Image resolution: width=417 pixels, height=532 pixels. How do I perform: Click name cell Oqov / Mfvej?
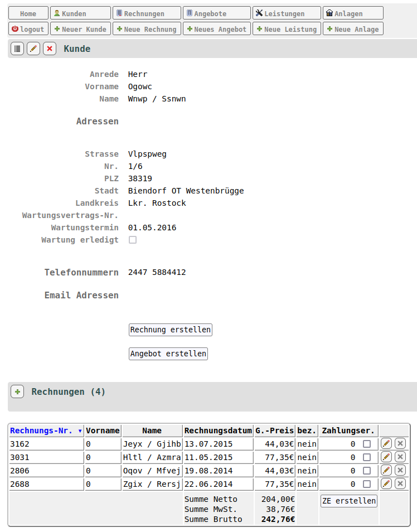152,471
